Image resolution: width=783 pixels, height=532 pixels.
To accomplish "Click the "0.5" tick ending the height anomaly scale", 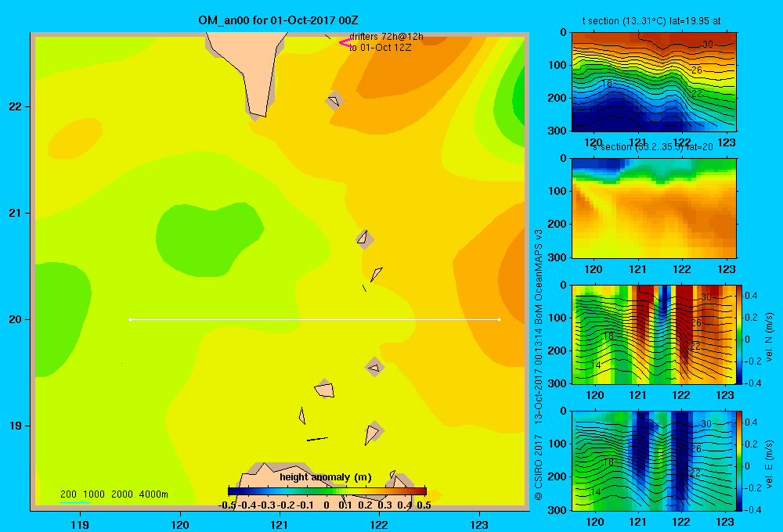I will [x=424, y=505].
